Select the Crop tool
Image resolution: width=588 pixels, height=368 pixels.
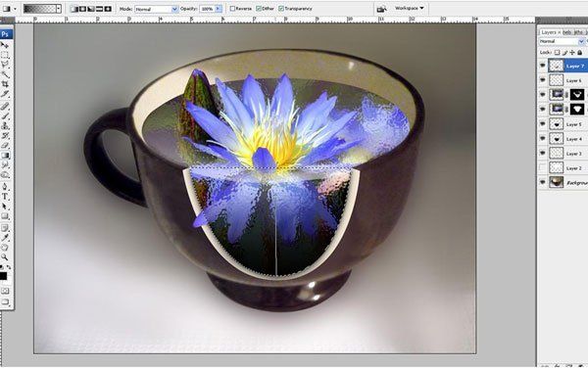(x=5, y=84)
